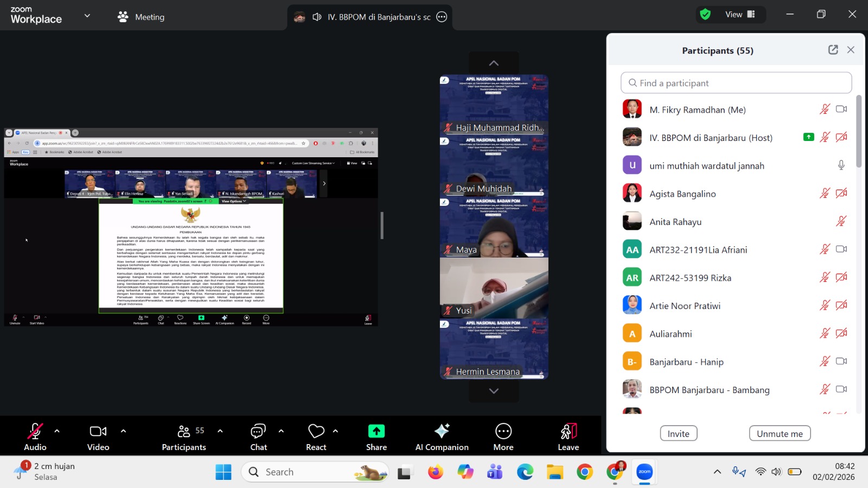Click the Find a participant field
868x488 pixels.
736,83
